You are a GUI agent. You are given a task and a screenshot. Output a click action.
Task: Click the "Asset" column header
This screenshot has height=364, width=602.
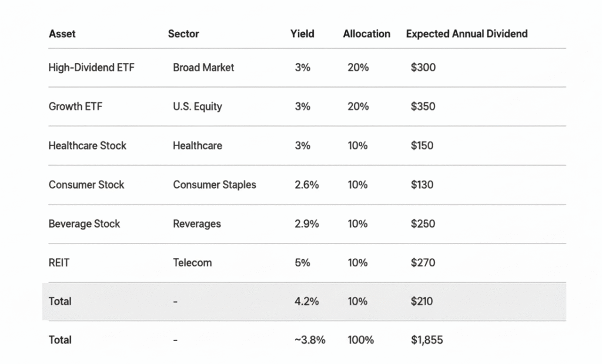pos(62,34)
